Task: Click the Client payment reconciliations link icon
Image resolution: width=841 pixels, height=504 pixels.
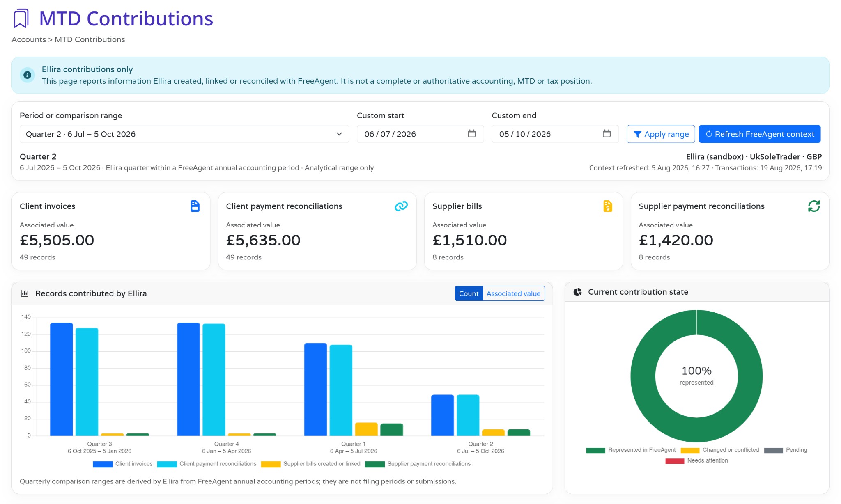Action: click(401, 206)
